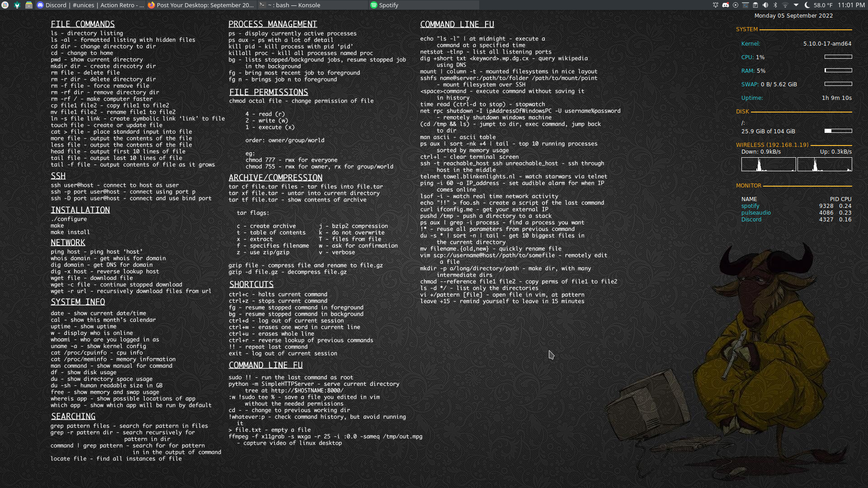The image size is (868, 488).
Task: Expand hidden system tray icons arrow
Action: (x=796, y=5)
